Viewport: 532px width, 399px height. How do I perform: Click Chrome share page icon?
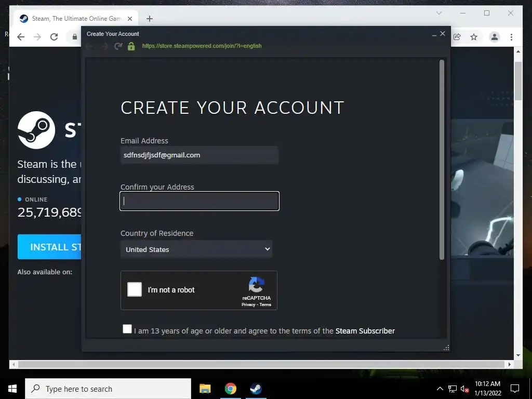click(457, 37)
